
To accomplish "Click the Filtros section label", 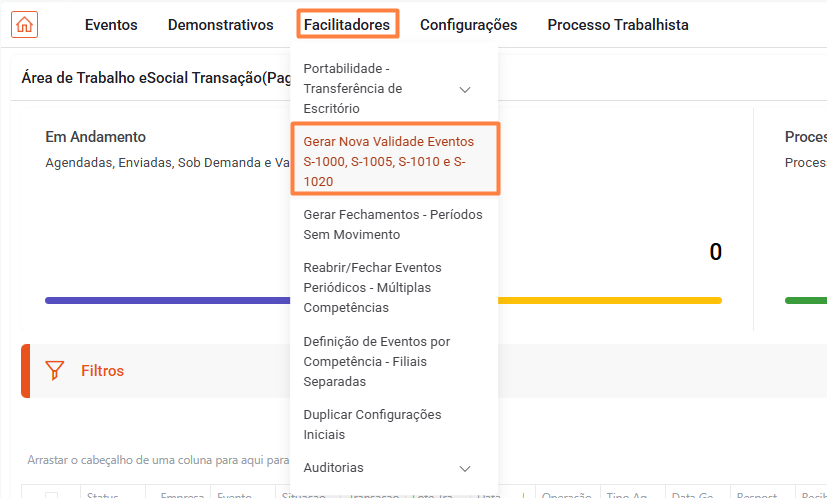I will (102, 371).
